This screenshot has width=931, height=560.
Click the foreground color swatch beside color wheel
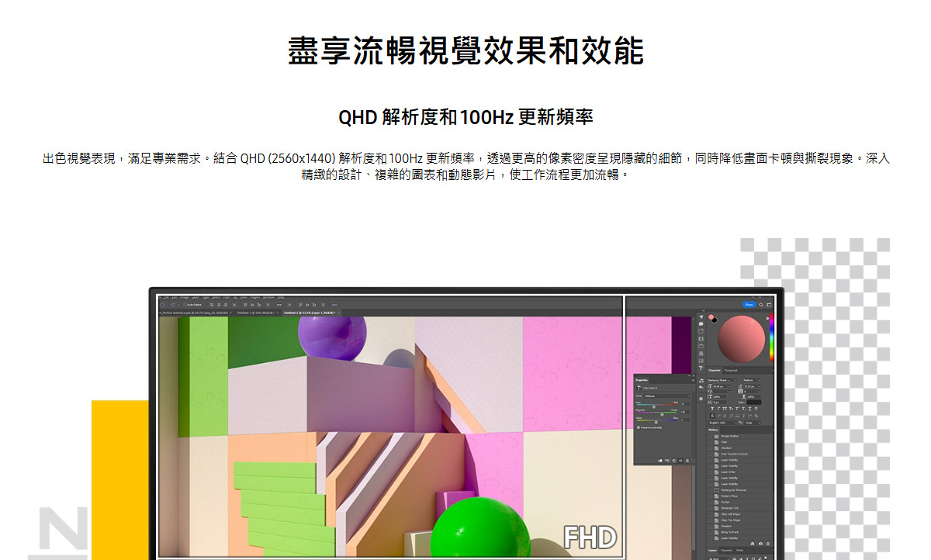click(x=711, y=317)
